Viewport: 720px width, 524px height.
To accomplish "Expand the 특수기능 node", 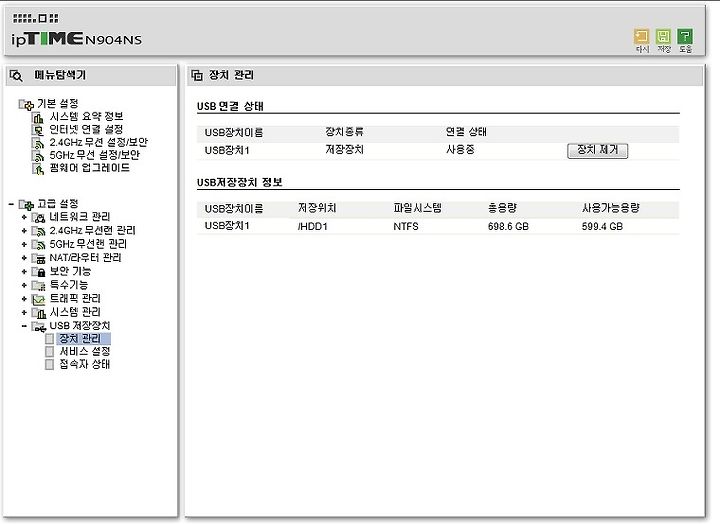I will coord(24,285).
